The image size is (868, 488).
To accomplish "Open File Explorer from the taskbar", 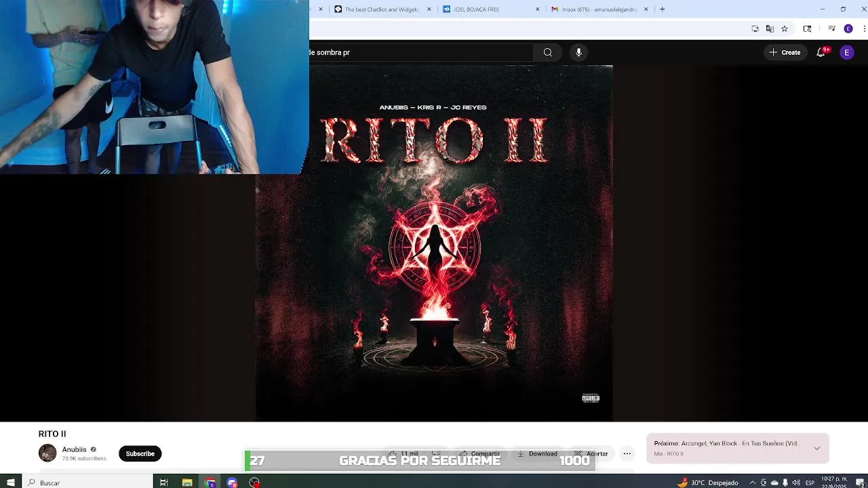I will coord(187,483).
